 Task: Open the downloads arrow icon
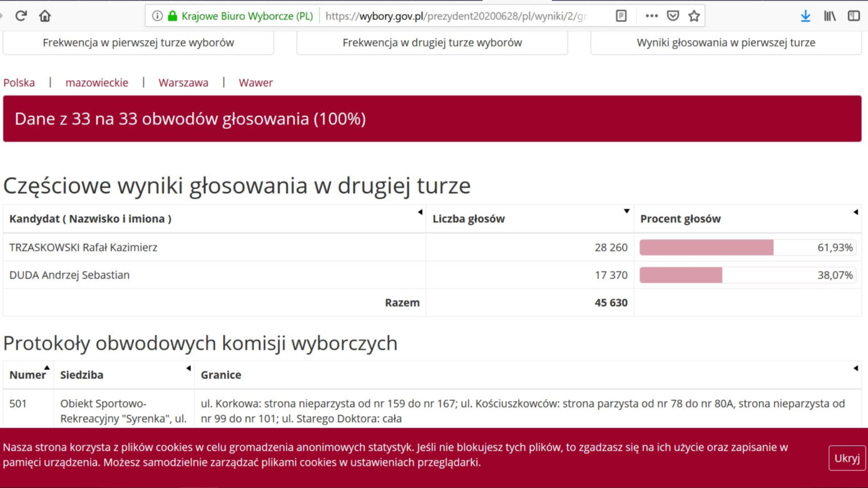pyautogui.click(x=805, y=16)
